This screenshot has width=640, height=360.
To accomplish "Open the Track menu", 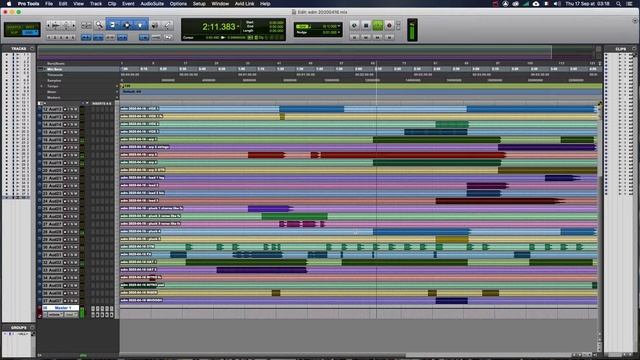I will point(96,4).
